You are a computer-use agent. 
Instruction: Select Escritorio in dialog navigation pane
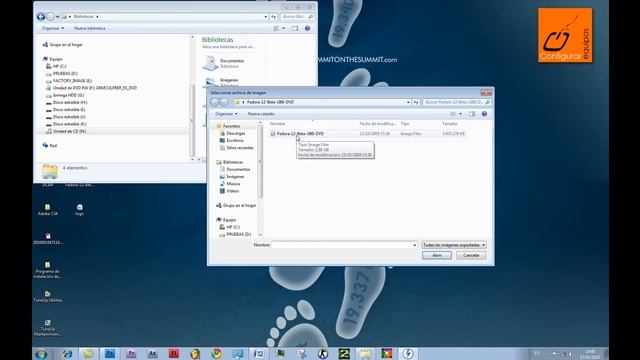coord(235,140)
